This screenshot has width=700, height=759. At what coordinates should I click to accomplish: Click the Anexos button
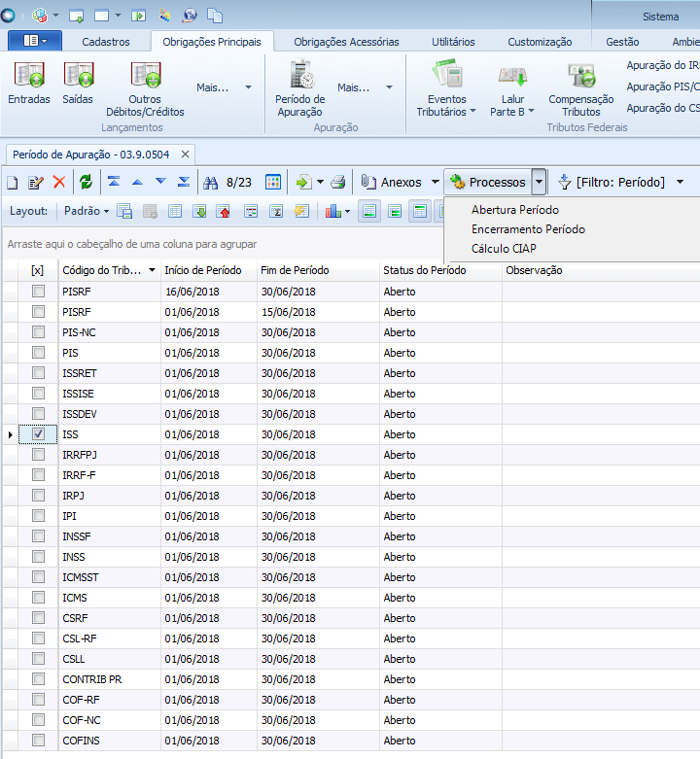point(392,183)
